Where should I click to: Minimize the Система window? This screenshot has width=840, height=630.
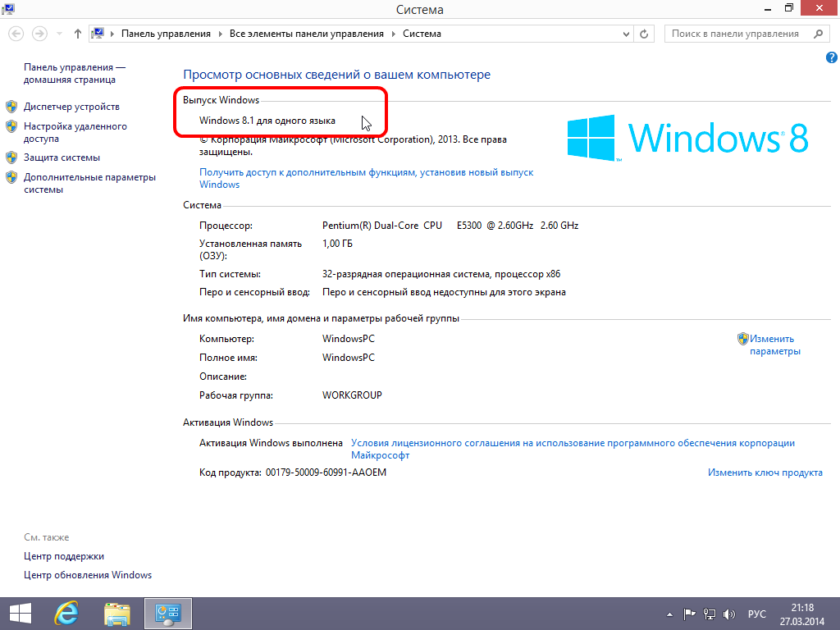768,8
